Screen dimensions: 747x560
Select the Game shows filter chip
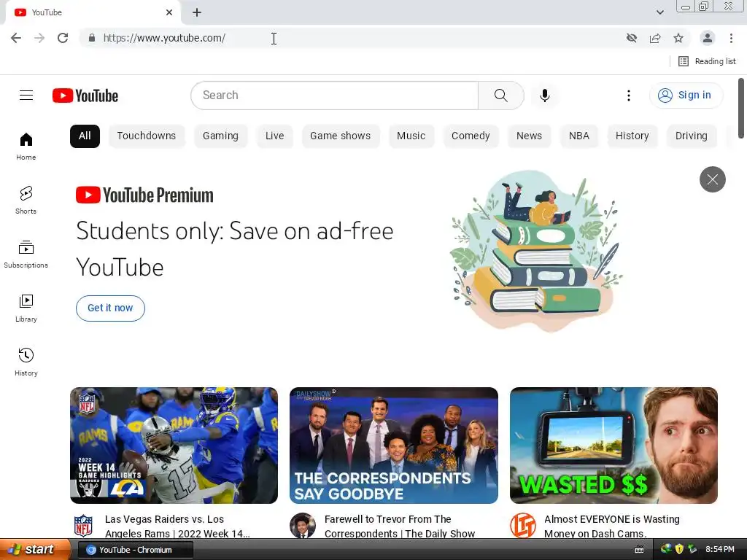click(340, 136)
